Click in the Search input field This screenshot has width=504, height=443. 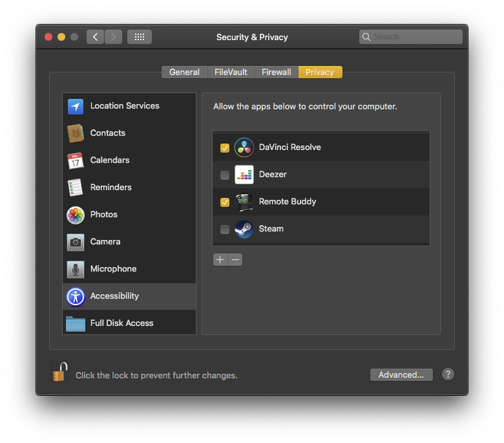411,37
